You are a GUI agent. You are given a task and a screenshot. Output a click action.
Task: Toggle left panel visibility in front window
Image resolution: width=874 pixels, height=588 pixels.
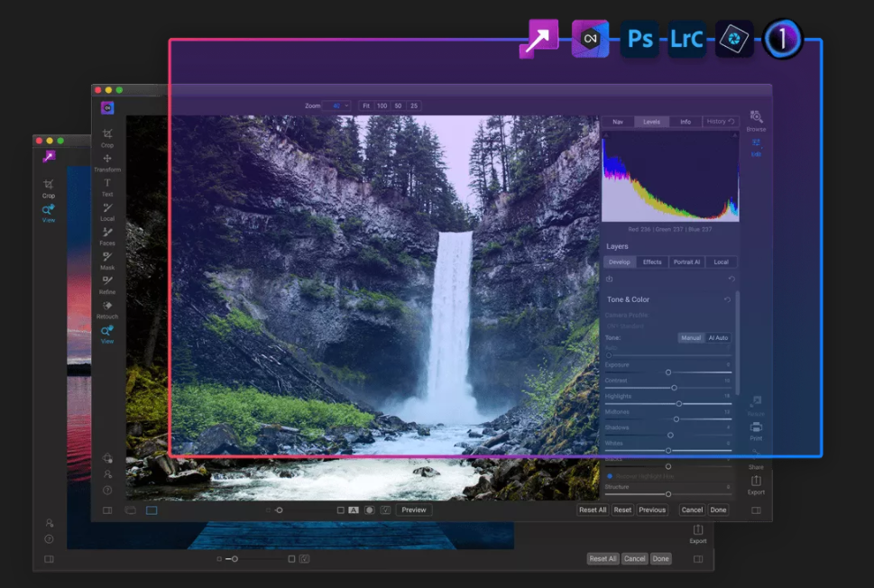[107, 510]
